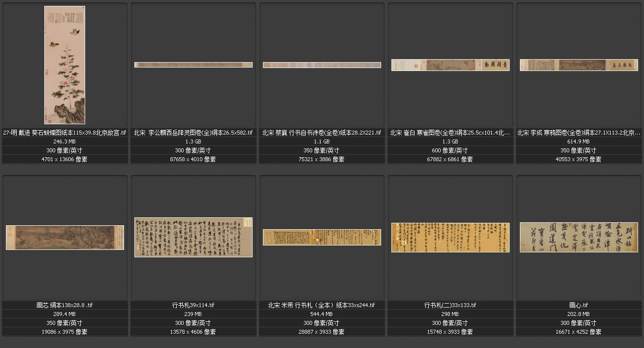Select the 画心.tif calligraphy thumbnail image

(x=579, y=237)
